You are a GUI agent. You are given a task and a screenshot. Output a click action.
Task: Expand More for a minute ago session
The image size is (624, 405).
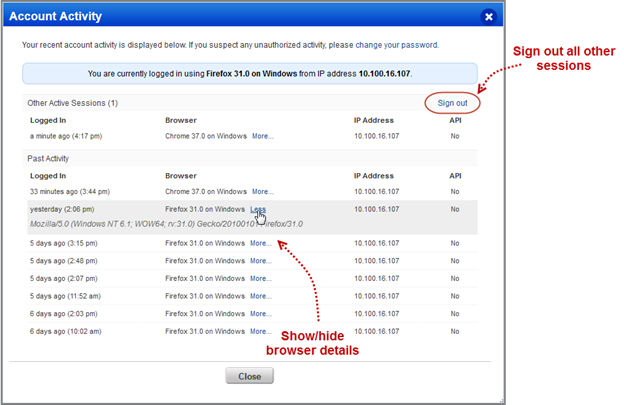click(x=262, y=136)
